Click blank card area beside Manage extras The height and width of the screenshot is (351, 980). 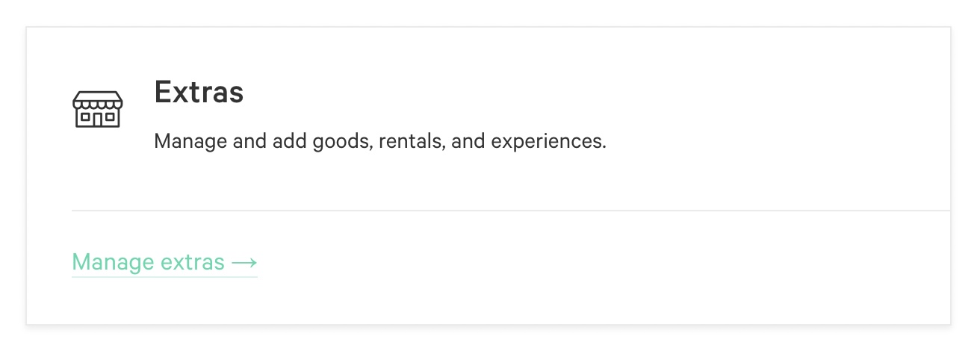click(598, 263)
